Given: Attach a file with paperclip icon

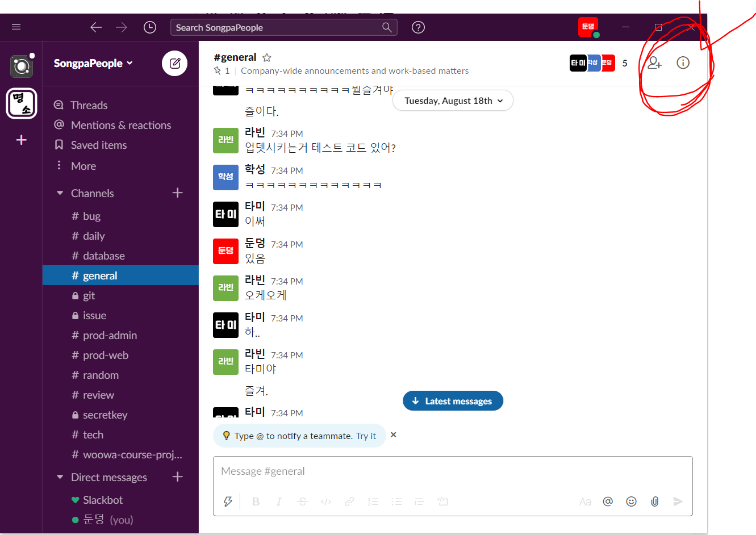Looking at the screenshot, I should pos(654,501).
